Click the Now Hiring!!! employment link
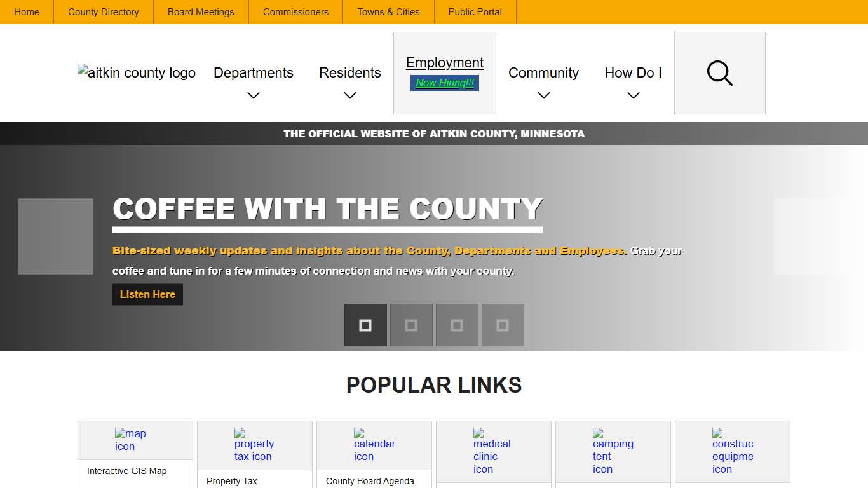Viewport: 868px width, 488px height. [x=445, y=83]
